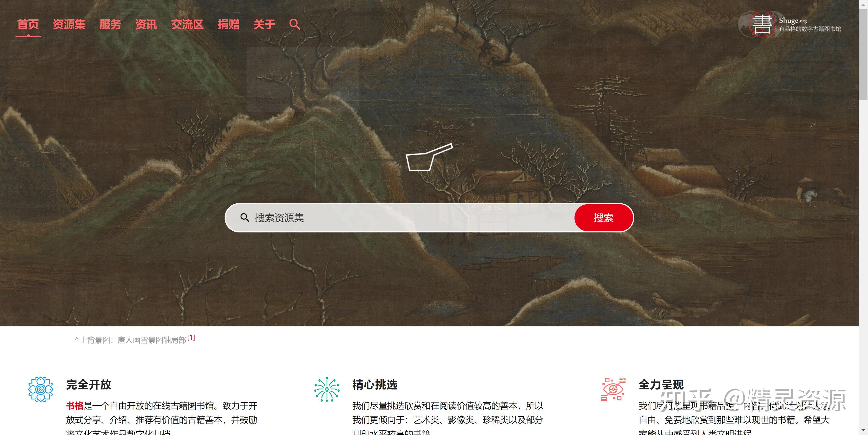
Task: Click the red 搜索 button
Action: [604, 218]
